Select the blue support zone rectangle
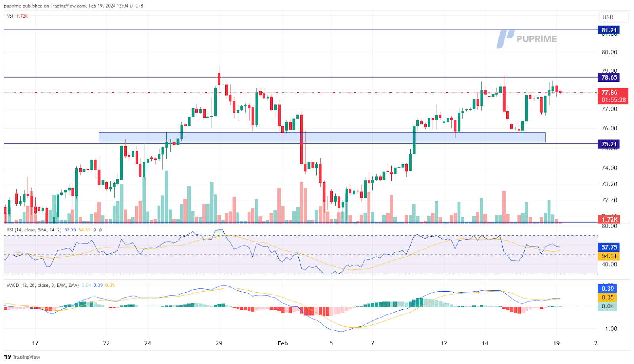This screenshot has width=634, height=364. (322, 137)
